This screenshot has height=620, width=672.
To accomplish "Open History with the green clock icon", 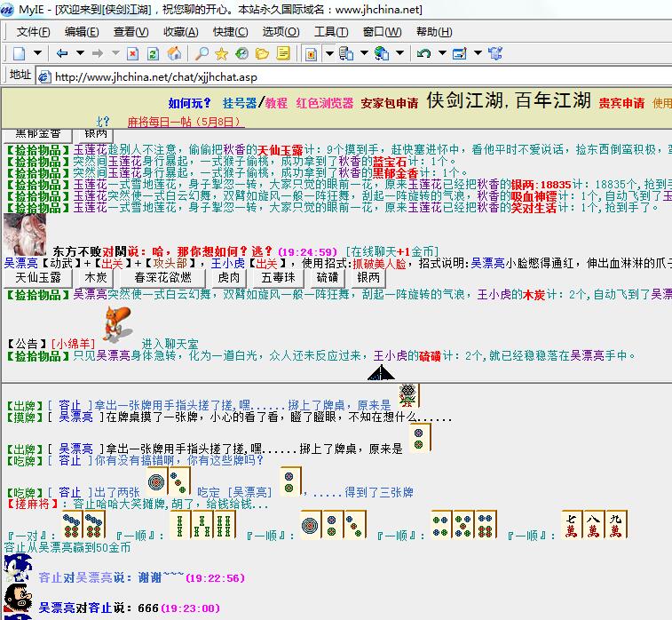I will click(x=241, y=53).
